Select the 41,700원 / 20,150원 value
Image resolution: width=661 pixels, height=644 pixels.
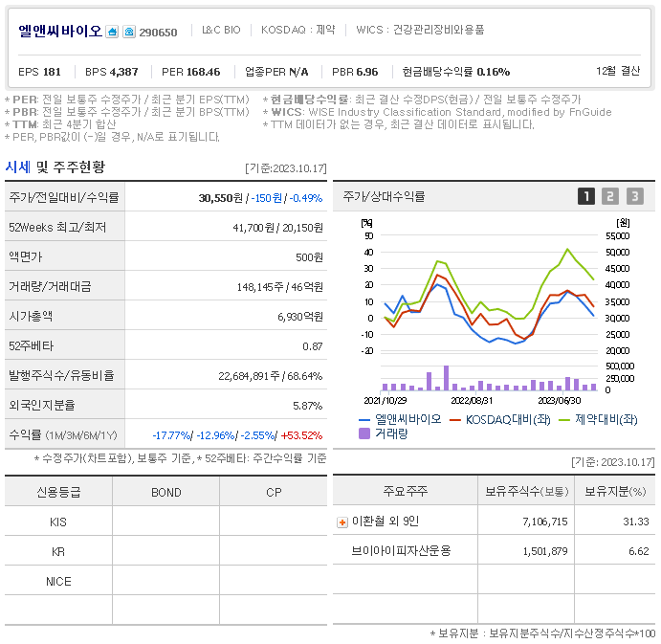(x=277, y=228)
